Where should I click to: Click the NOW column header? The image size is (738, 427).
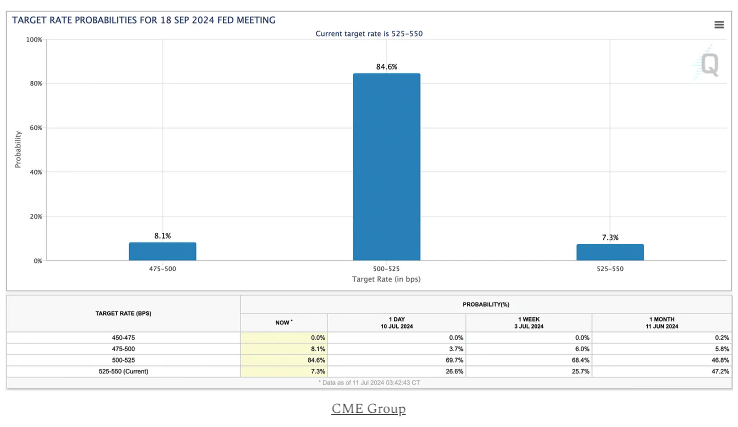click(284, 322)
